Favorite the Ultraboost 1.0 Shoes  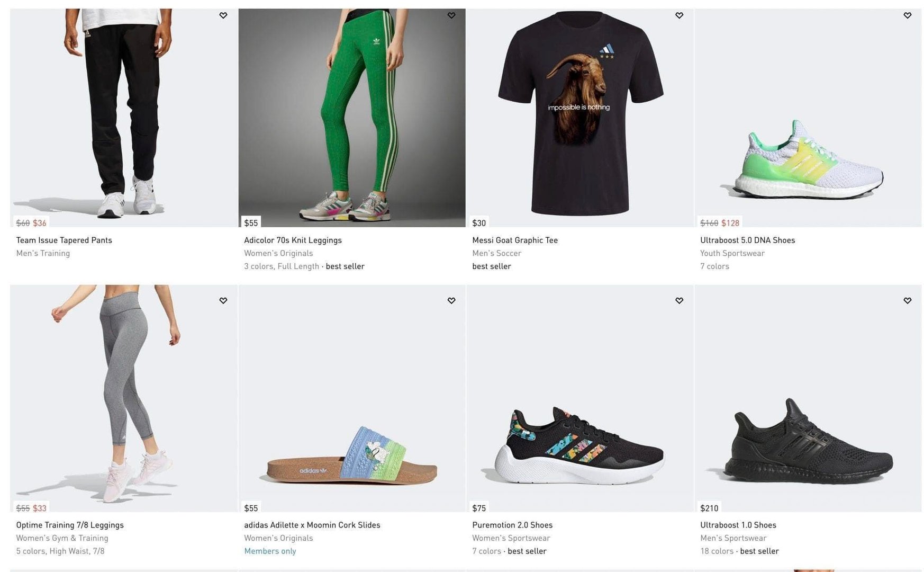(x=908, y=300)
